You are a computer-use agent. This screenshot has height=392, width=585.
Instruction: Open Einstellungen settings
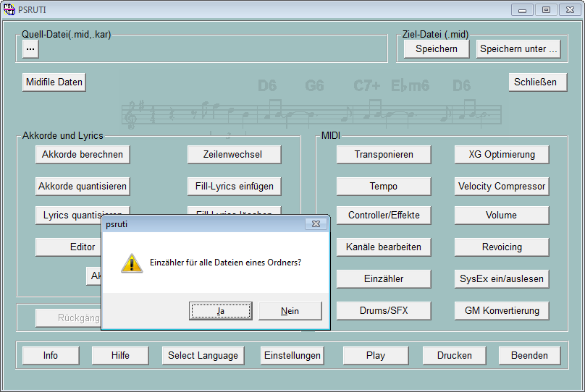point(292,356)
